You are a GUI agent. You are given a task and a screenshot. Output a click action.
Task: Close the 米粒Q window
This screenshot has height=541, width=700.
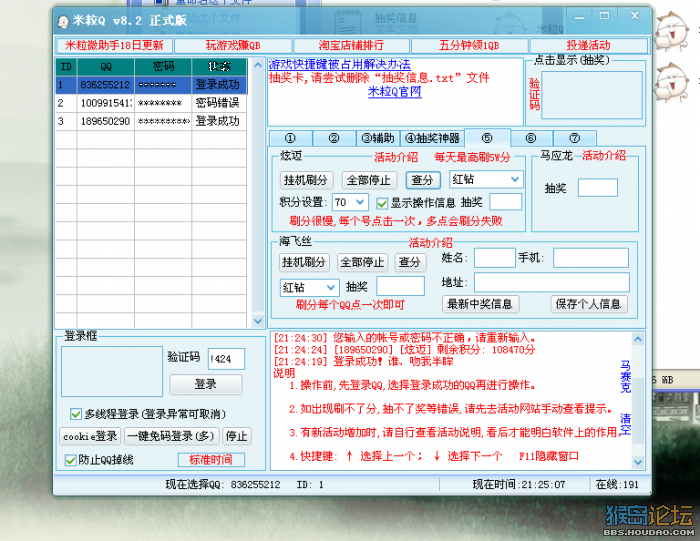(635, 16)
